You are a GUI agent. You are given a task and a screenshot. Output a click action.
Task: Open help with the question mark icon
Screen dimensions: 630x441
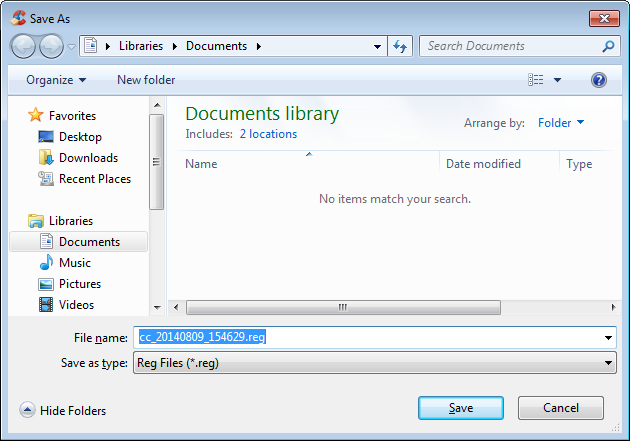pos(599,80)
